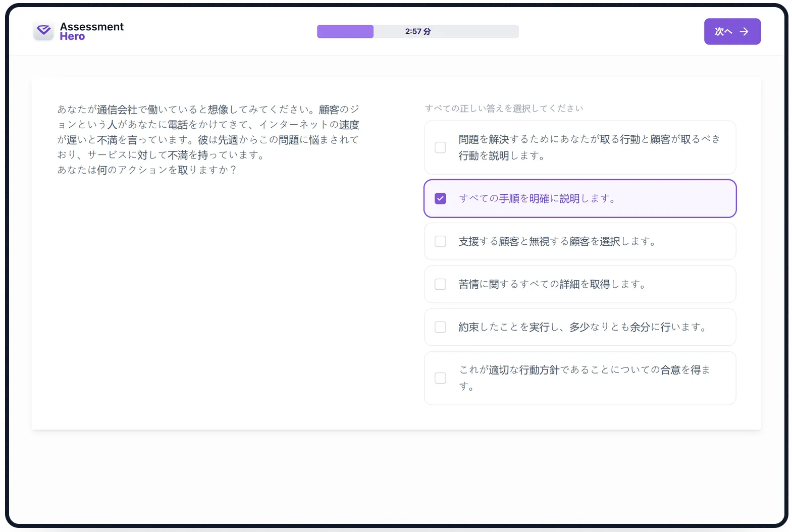Click the arrow icon inside 次へ button
792x532 pixels.
pos(744,31)
